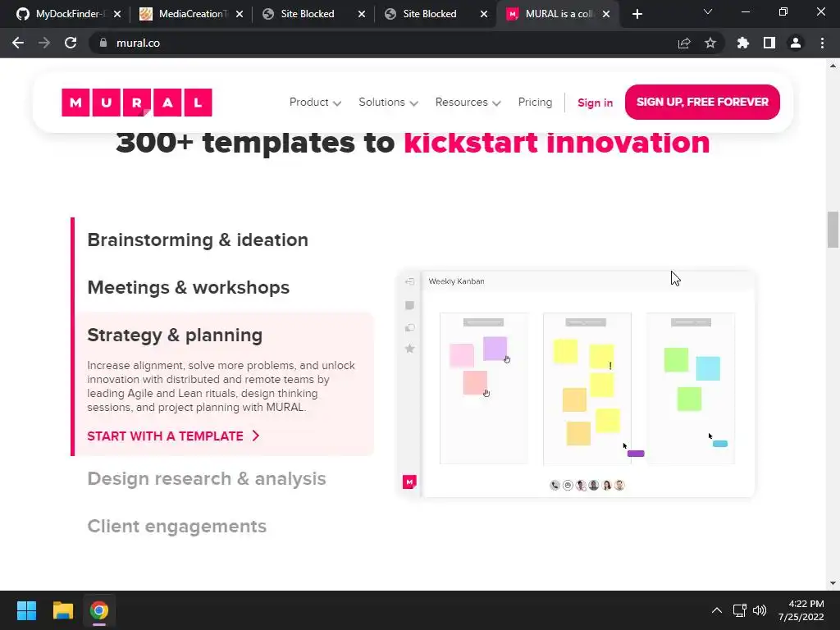Click the browser forward arrow
Image resolution: width=840 pixels, height=630 pixels.
click(x=44, y=43)
